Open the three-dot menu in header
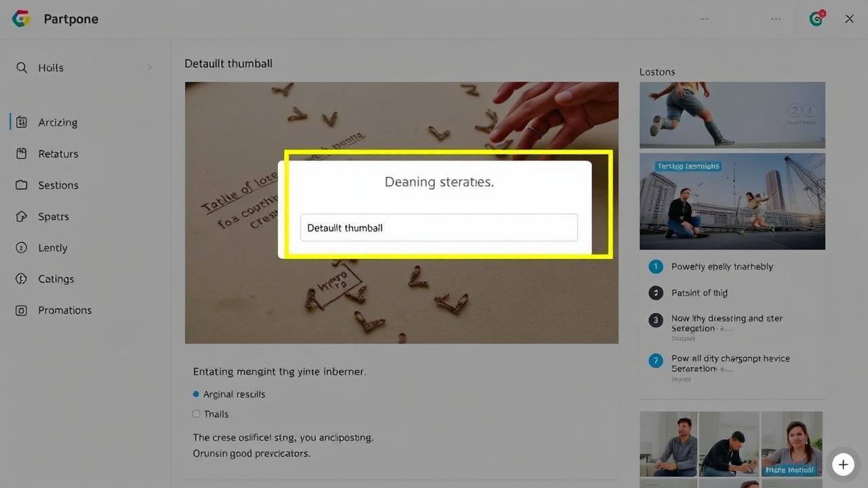 (776, 19)
